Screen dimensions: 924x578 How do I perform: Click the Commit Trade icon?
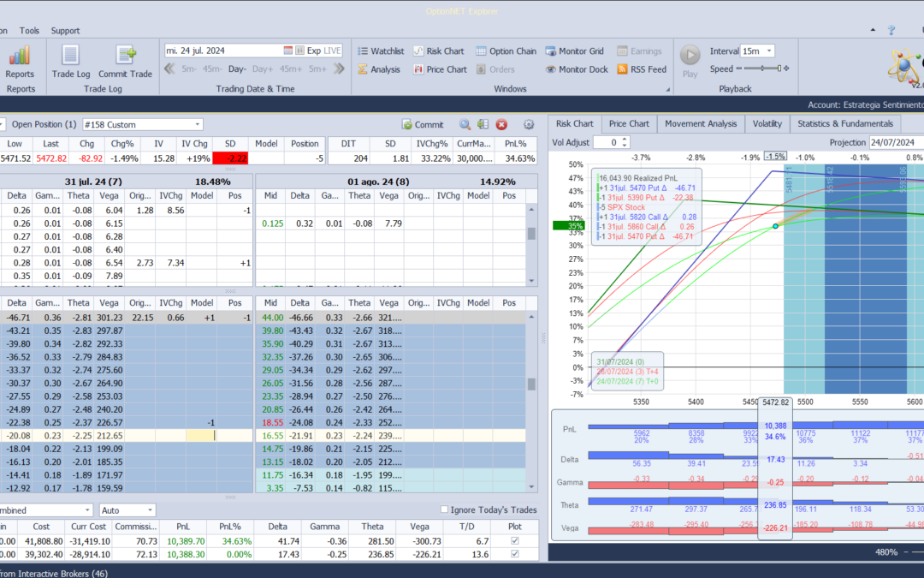point(125,57)
